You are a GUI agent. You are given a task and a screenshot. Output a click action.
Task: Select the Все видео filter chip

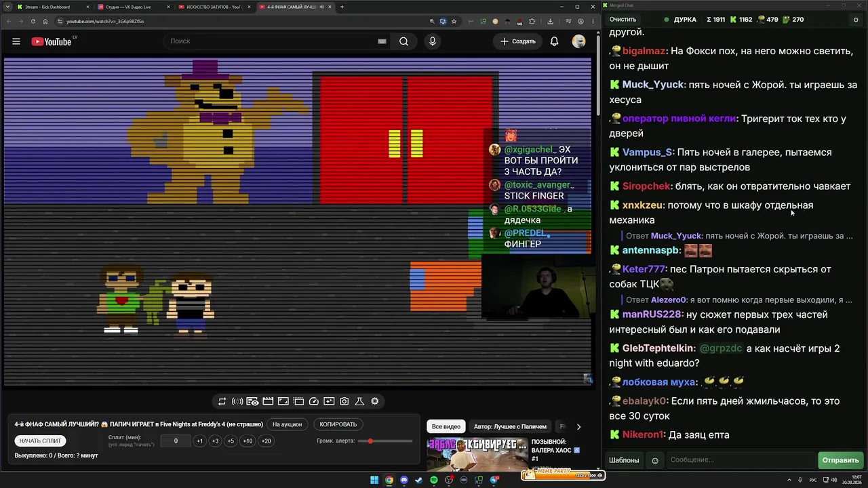tap(446, 426)
